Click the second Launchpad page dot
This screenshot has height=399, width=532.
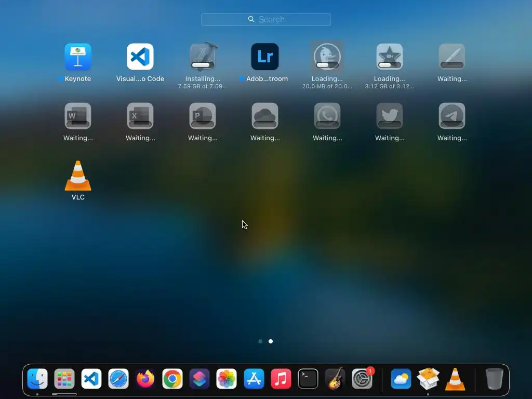[271, 341]
